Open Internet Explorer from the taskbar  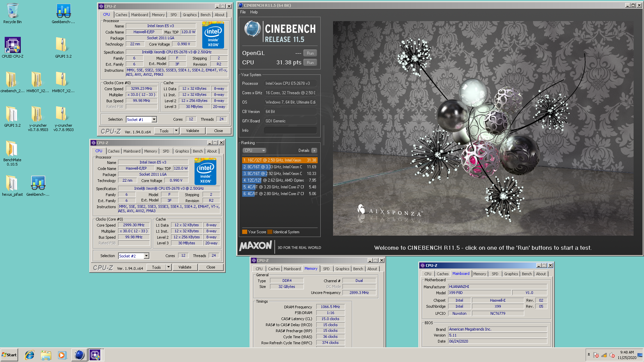click(x=30, y=355)
